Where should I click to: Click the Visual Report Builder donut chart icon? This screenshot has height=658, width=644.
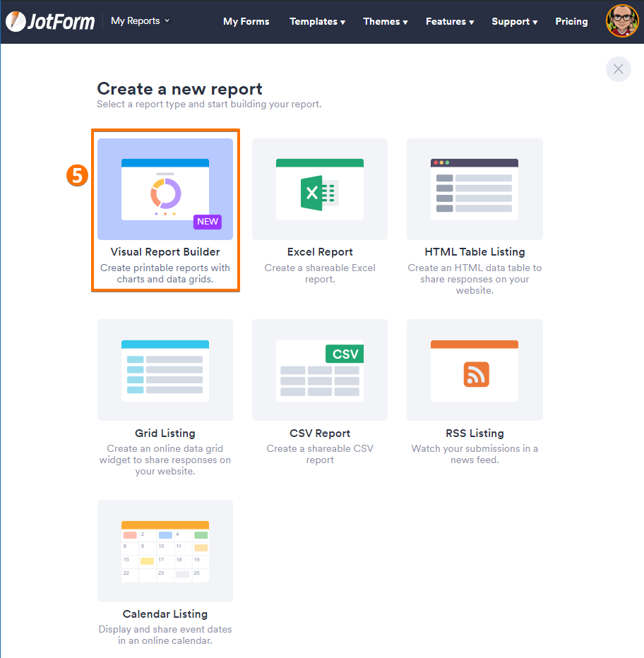[x=165, y=193]
